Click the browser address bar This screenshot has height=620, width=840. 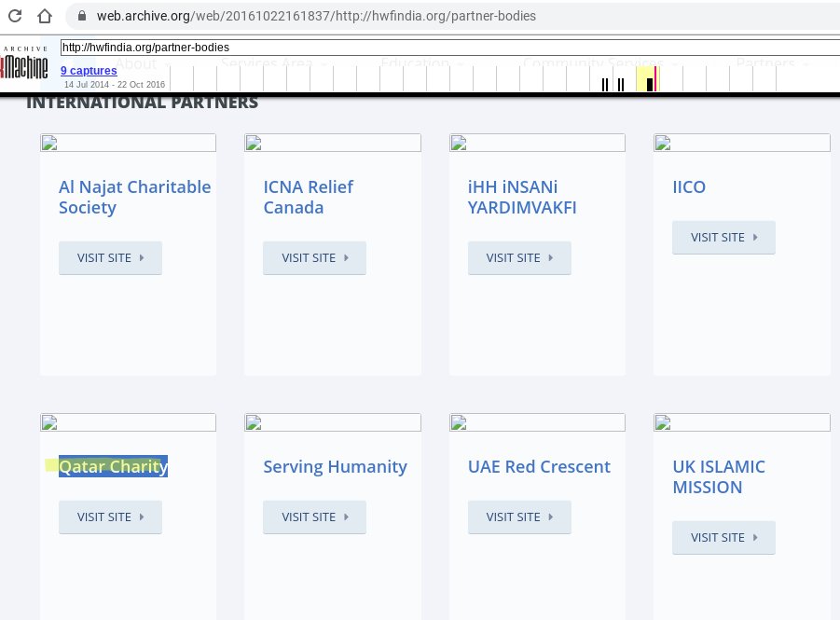pos(453,16)
